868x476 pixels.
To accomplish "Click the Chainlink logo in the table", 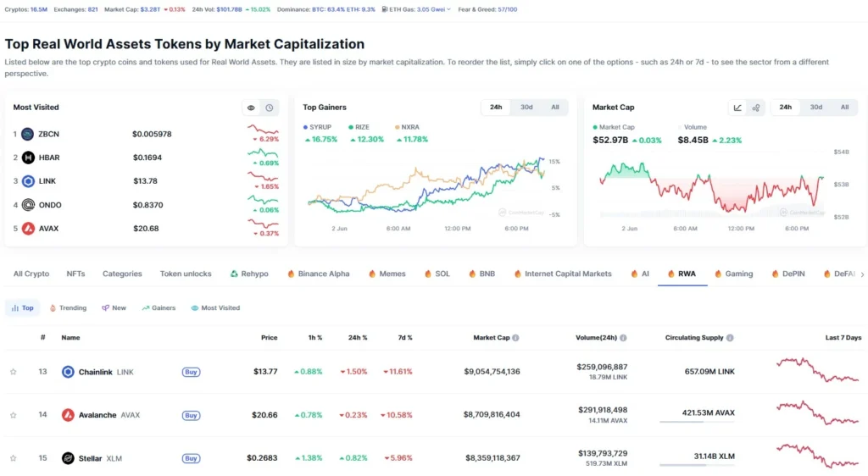I will pos(68,372).
